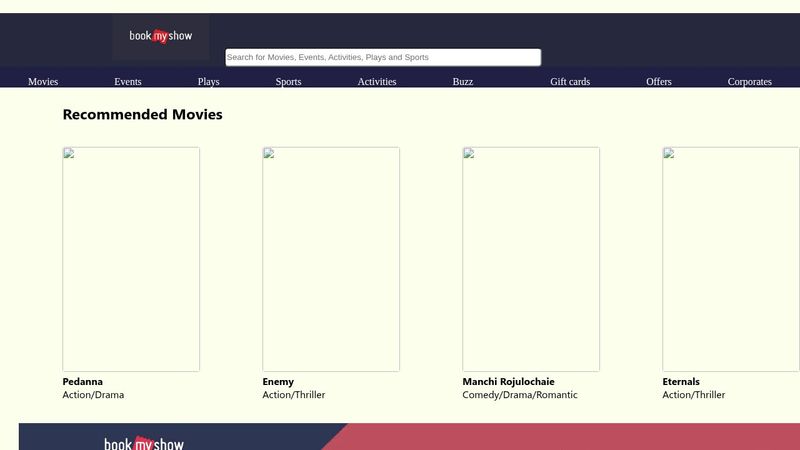Open the Enemy movie poster
This screenshot has height=450, width=800.
tap(331, 259)
